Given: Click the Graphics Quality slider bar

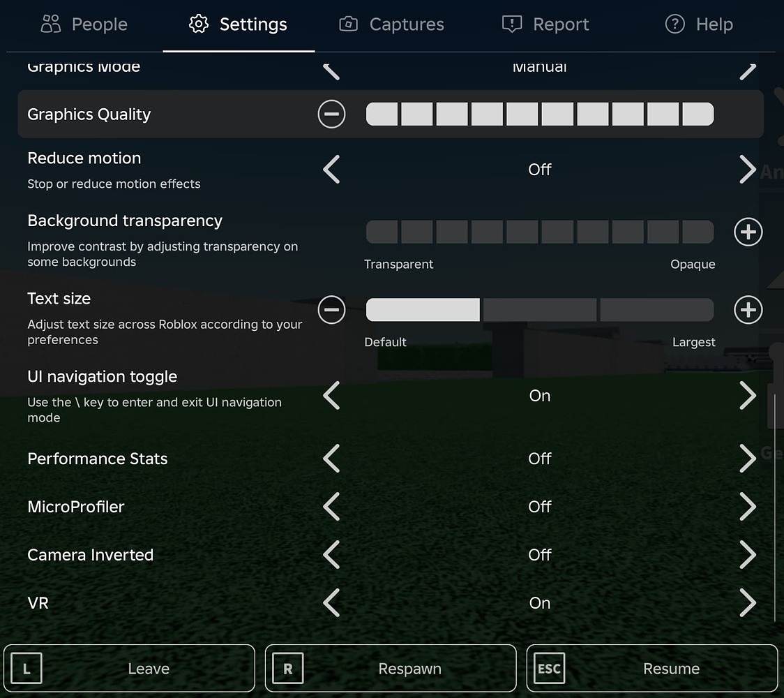Looking at the screenshot, I should (539, 114).
